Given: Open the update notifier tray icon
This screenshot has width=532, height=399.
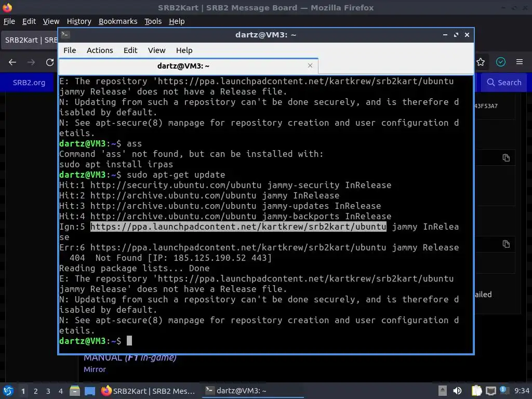Looking at the screenshot, I should point(503,390).
